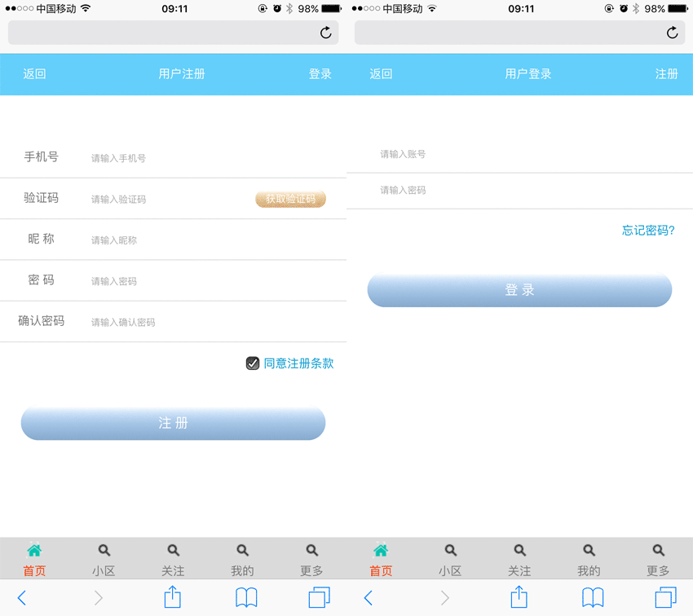Image resolution: width=693 pixels, height=616 pixels.
Task: Tap 小区 search icon on login screen
Action: [x=450, y=552]
